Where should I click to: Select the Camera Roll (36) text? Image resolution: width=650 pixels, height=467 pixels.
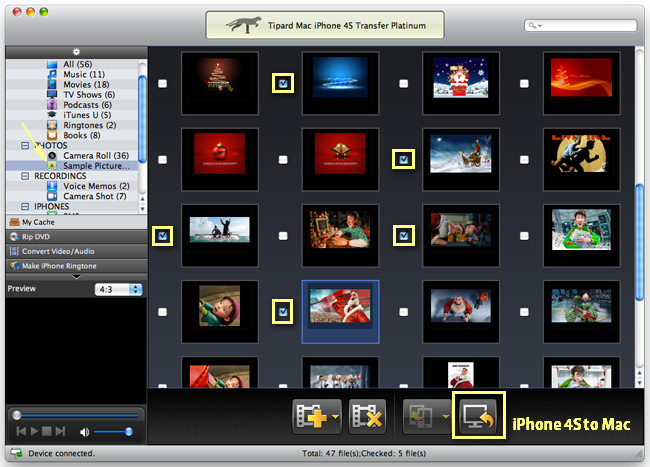pos(96,155)
